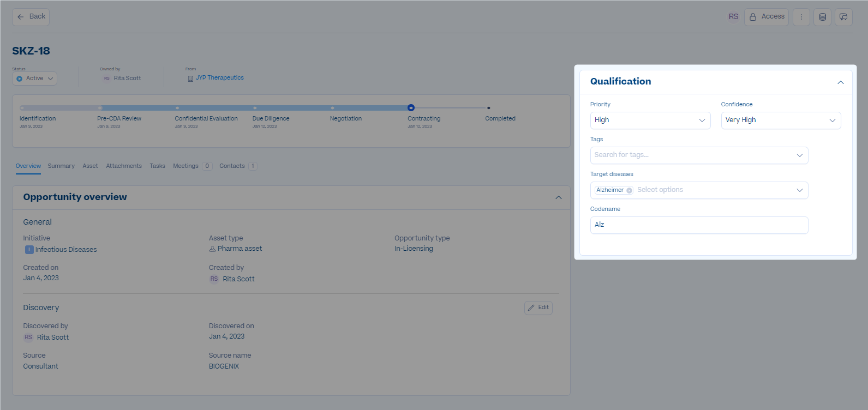Collapse the Opportunity overview section
The height and width of the screenshot is (410, 868).
(x=559, y=197)
